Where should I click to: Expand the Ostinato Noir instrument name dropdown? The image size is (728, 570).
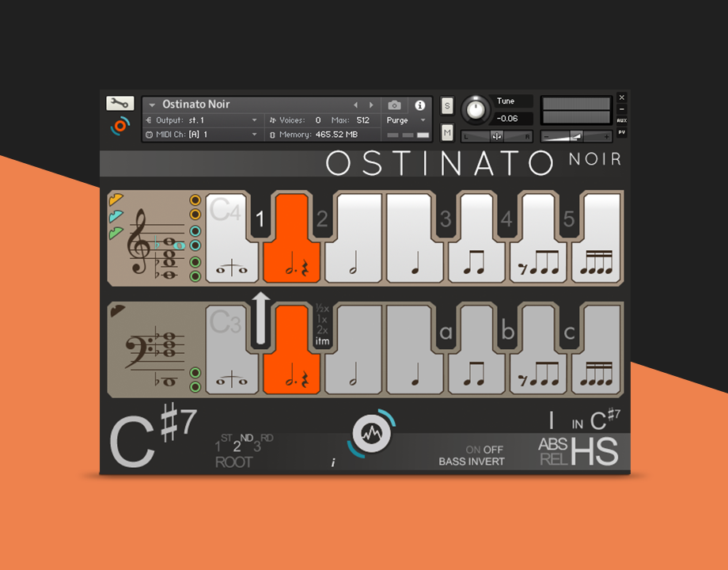[153, 105]
